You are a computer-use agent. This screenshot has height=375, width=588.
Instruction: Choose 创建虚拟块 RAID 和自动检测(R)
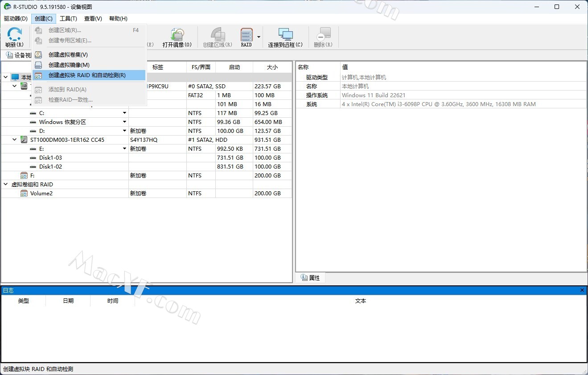[x=89, y=75]
